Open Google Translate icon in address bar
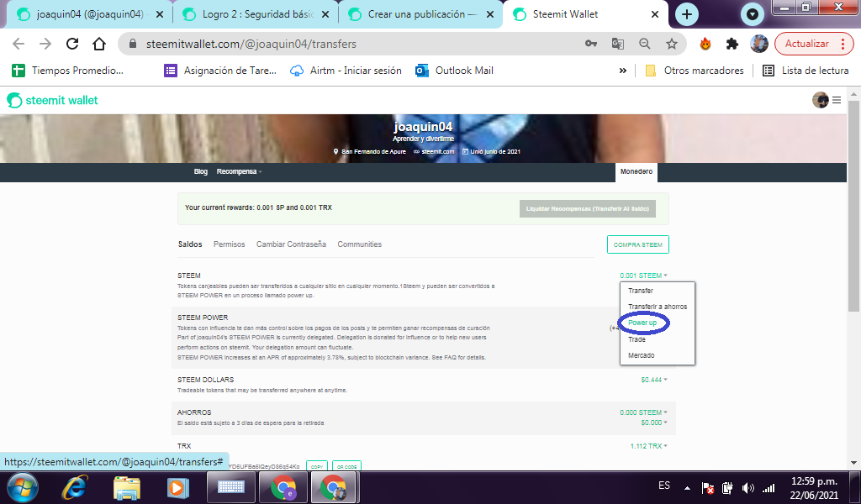 (618, 44)
